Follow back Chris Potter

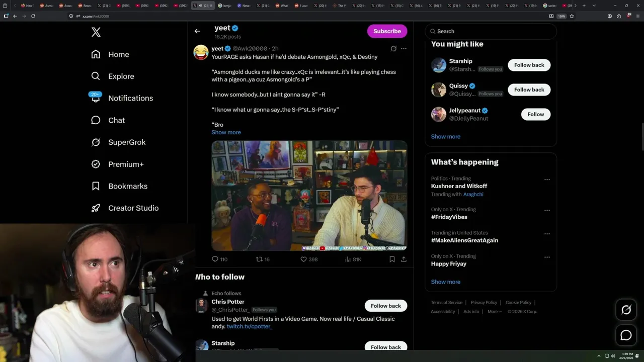coord(385,306)
